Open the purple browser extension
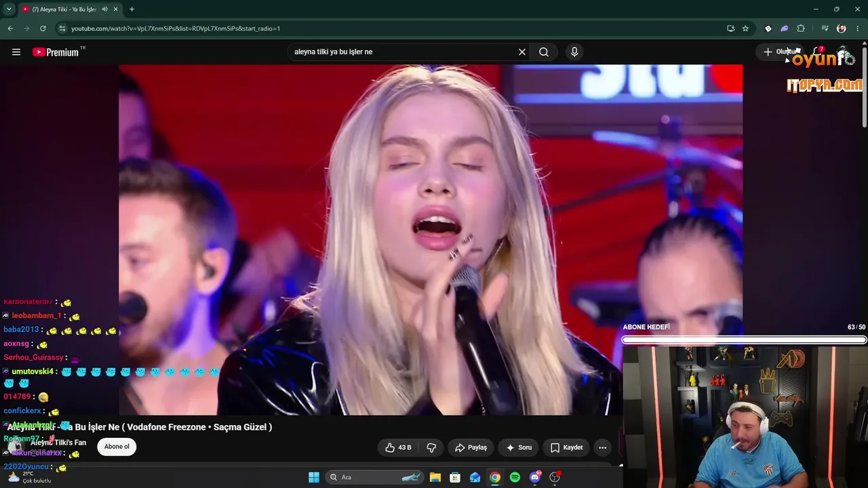This screenshot has height=488, width=868. tap(785, 28)
